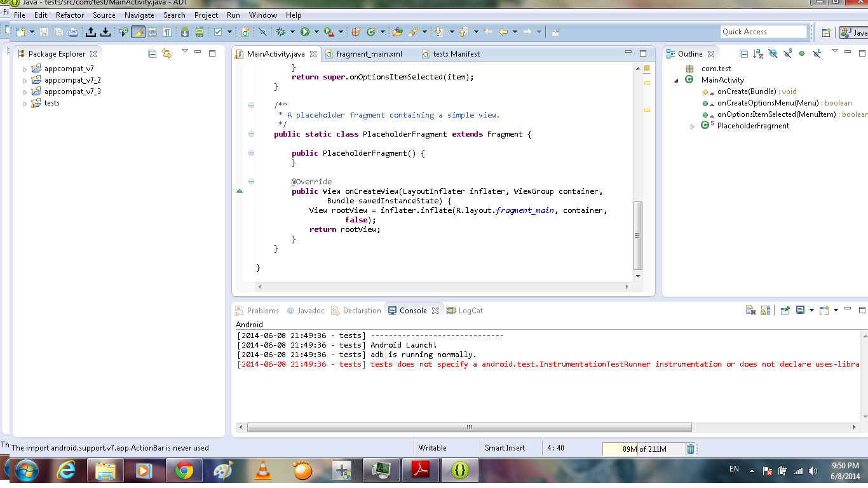
Task: Click the Open Type folder icon
Action: pos(397,32)
